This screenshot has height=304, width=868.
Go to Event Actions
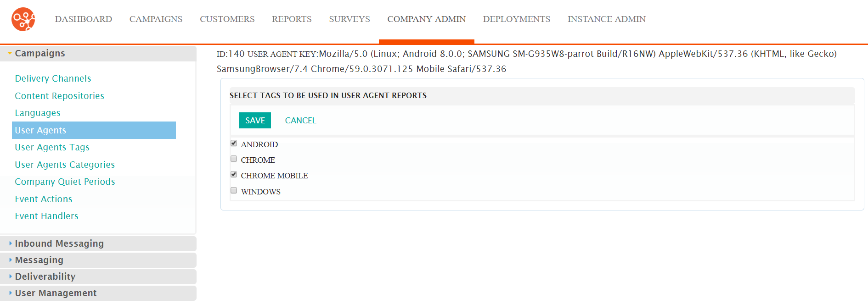(44, 199)
